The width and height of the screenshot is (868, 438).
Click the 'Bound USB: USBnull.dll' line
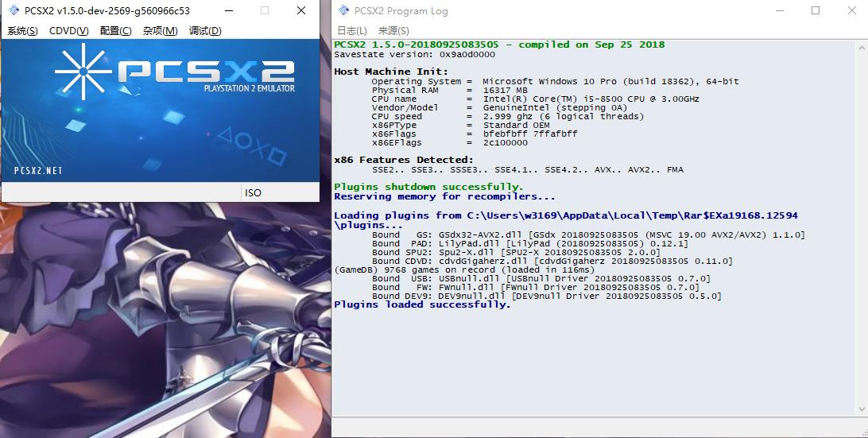pyautogui.click(x=541, y=278)
